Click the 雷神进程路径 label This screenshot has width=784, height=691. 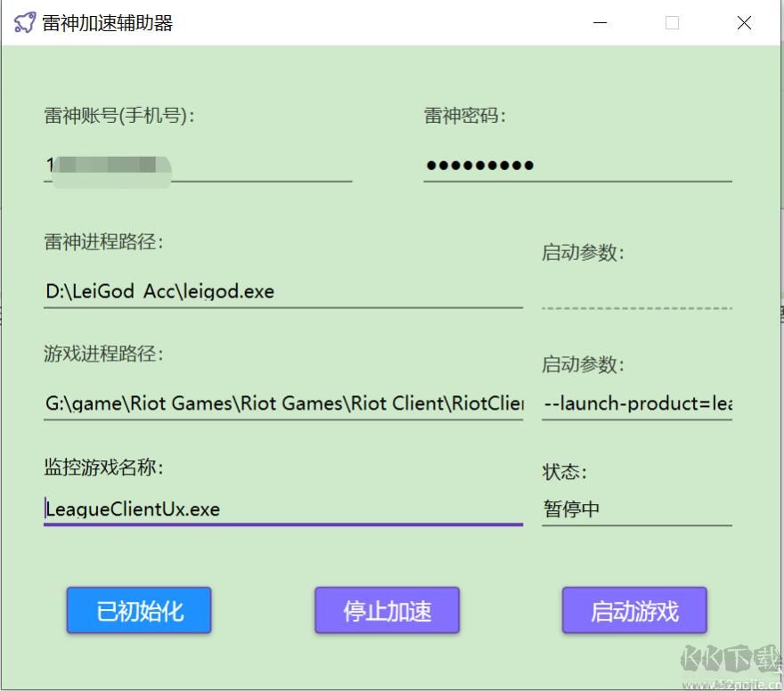pyautogui.click(x=104, y=242)
